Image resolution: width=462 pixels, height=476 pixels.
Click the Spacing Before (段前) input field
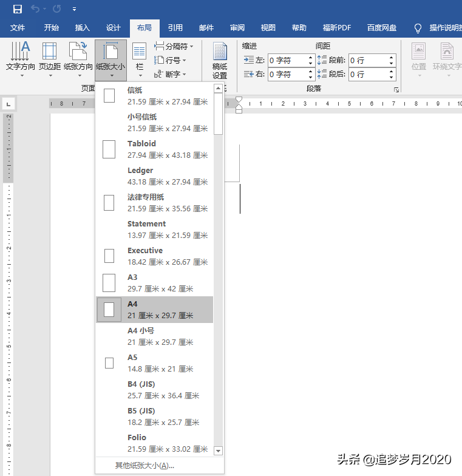[x=367, y=61]
